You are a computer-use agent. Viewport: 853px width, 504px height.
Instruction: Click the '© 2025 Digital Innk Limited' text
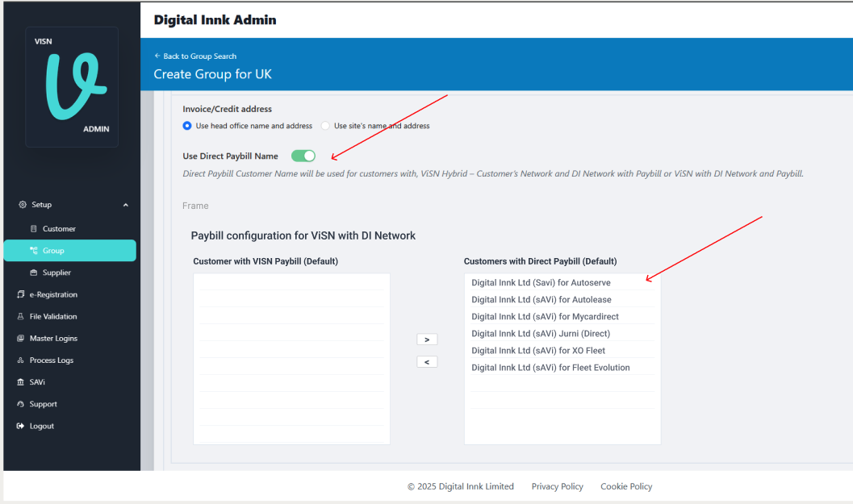click(460, 486)
